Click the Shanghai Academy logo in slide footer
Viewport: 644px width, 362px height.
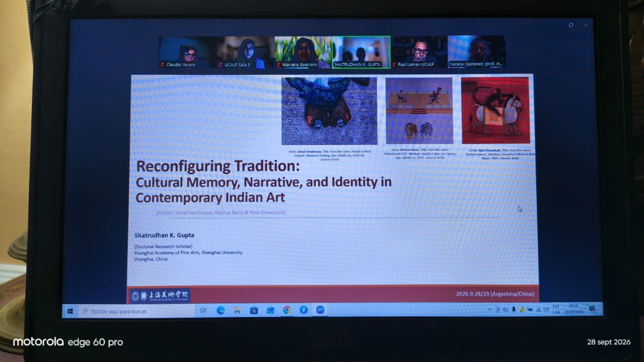(x=160, y=296)
